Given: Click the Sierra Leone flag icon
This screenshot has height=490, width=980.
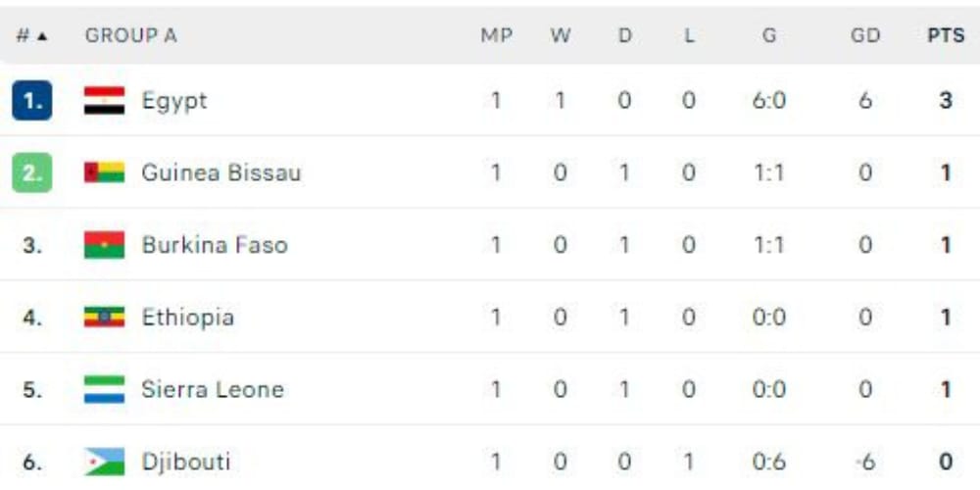Looking at the screenshot, I should point(105,389).
